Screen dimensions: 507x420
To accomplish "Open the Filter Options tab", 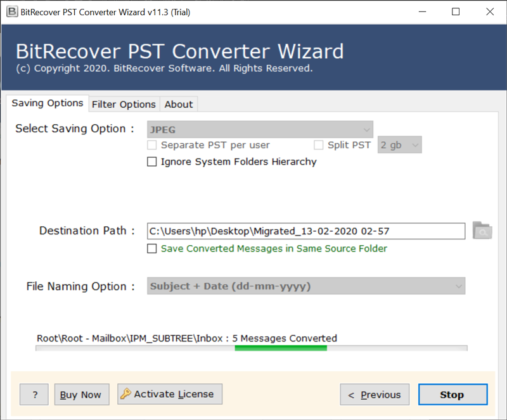I will pos(124,105).
